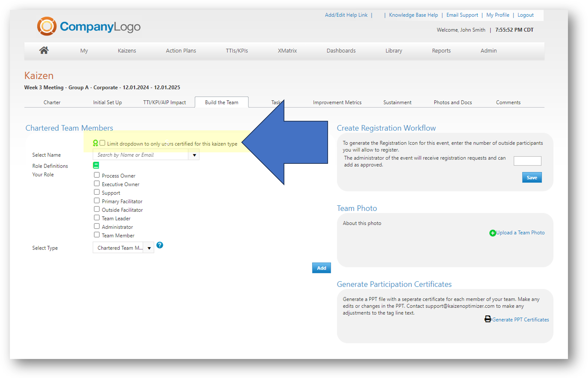The height and width of the screenshot is (379, 588).
Task: Click the Add button
Action: pos(321,268)
